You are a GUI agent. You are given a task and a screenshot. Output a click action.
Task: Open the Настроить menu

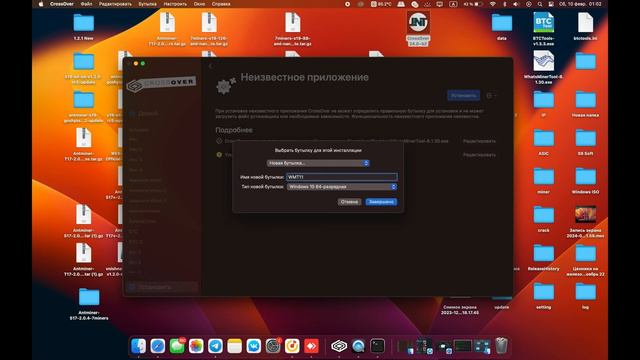tap(175, 4)
